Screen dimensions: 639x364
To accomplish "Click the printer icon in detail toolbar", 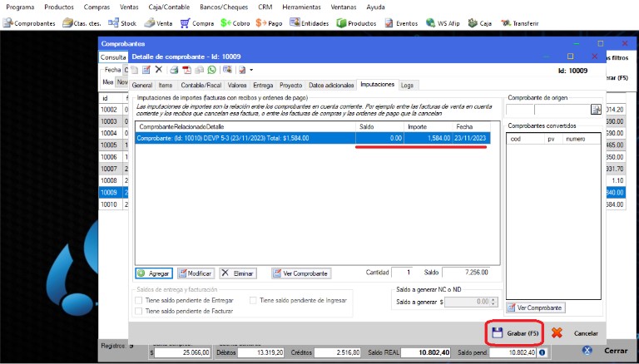I will (175, 70).
